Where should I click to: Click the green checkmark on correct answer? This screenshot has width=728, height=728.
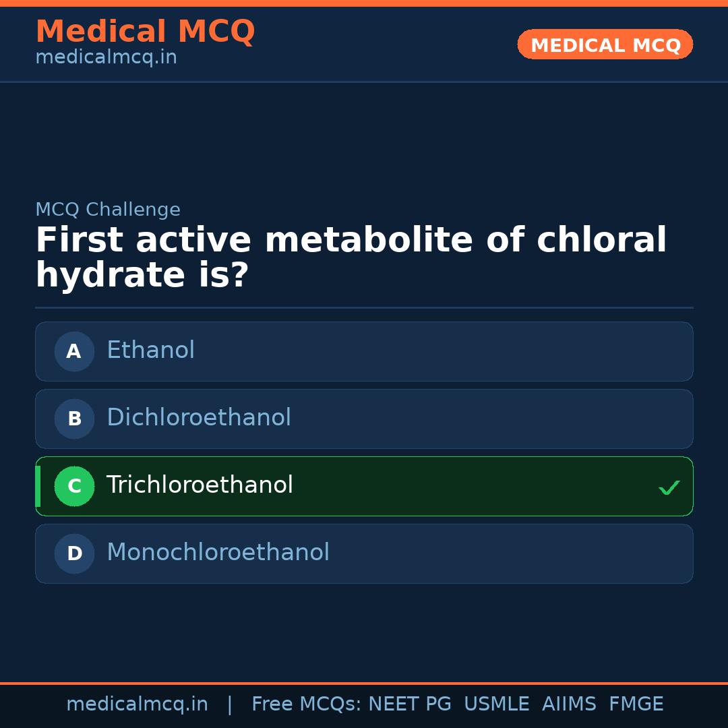point(669,487)
